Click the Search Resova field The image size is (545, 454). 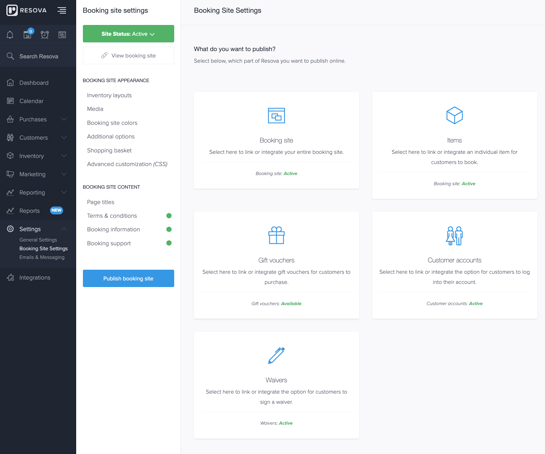click(x=38, y=56)
